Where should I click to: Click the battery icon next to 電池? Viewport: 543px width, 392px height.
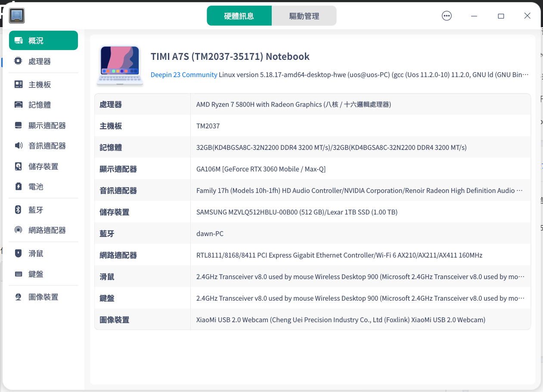(18, 187)
